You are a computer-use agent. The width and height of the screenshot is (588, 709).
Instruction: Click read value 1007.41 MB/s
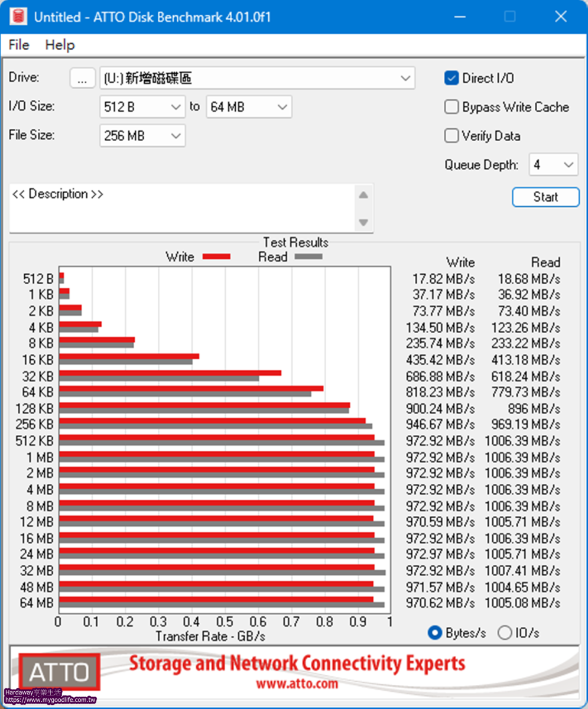point(522,571)
